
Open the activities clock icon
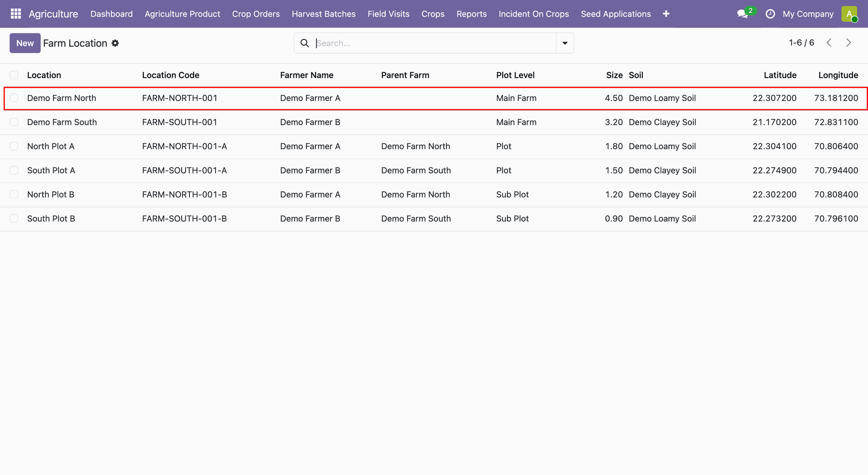pyautogui.click(x=770, y=14)
